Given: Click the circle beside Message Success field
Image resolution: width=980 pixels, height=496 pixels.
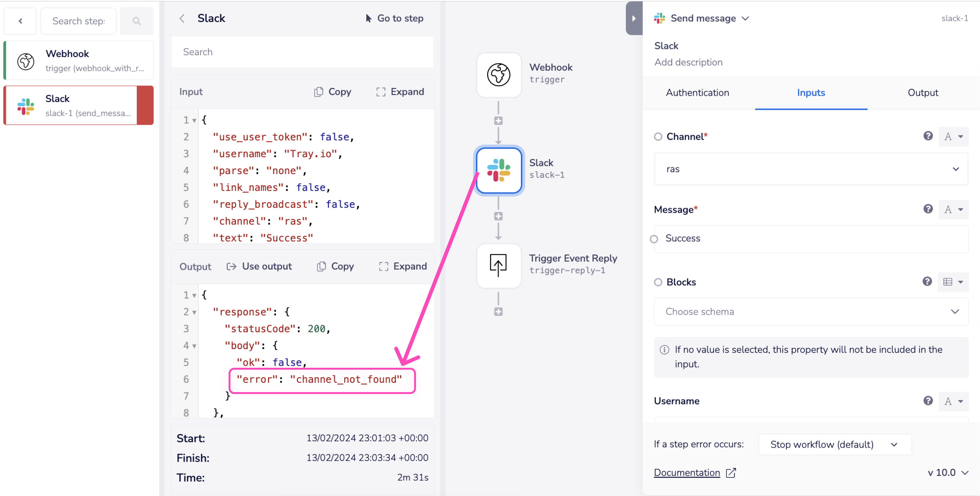Looking at the screenshot, I should pos(654,239).
